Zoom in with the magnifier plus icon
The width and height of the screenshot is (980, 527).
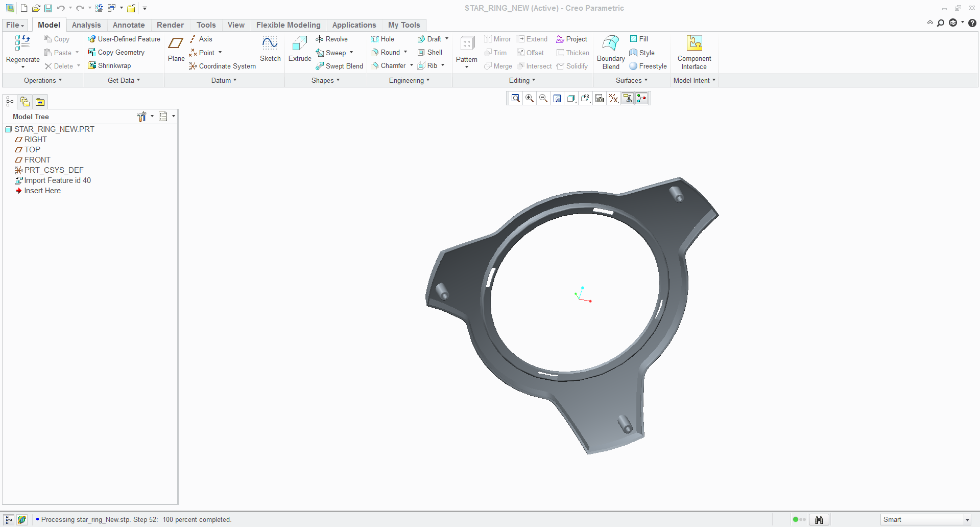coord(530,98)
